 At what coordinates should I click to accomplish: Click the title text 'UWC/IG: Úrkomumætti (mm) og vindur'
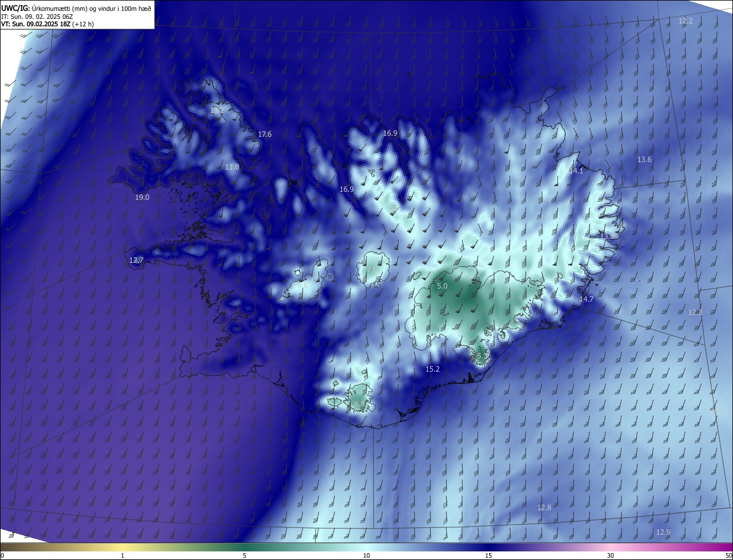pyautogui.click(x=60, y=9)
